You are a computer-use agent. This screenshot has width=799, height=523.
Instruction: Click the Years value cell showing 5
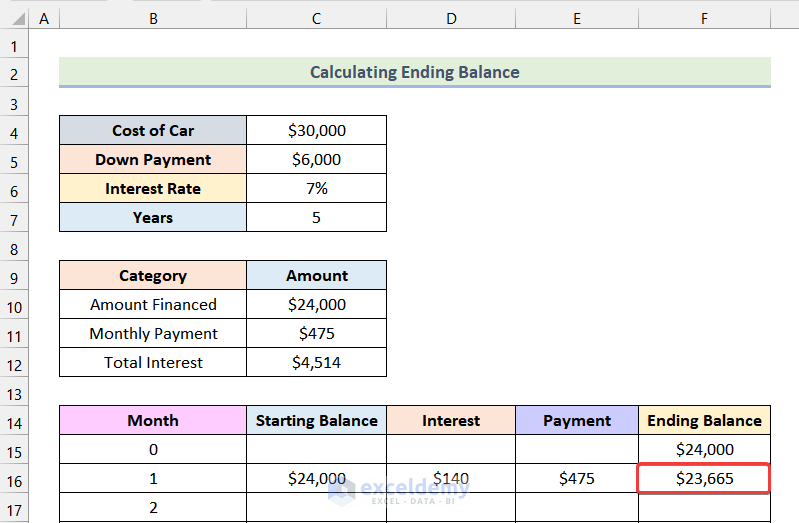point(316,218)
